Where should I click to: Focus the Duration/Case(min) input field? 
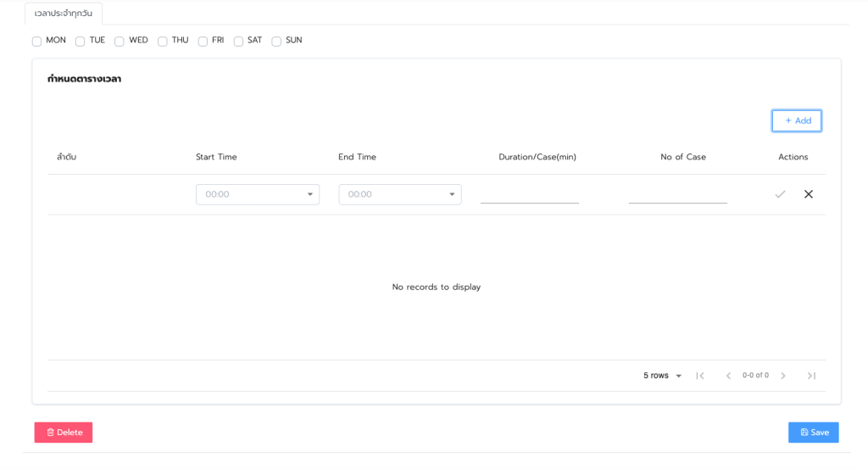529,194
